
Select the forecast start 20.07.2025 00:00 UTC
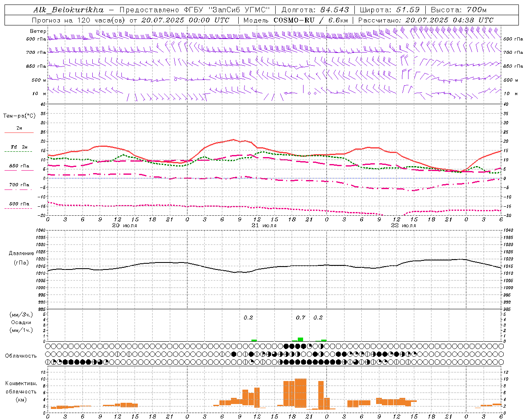[185, 20]
